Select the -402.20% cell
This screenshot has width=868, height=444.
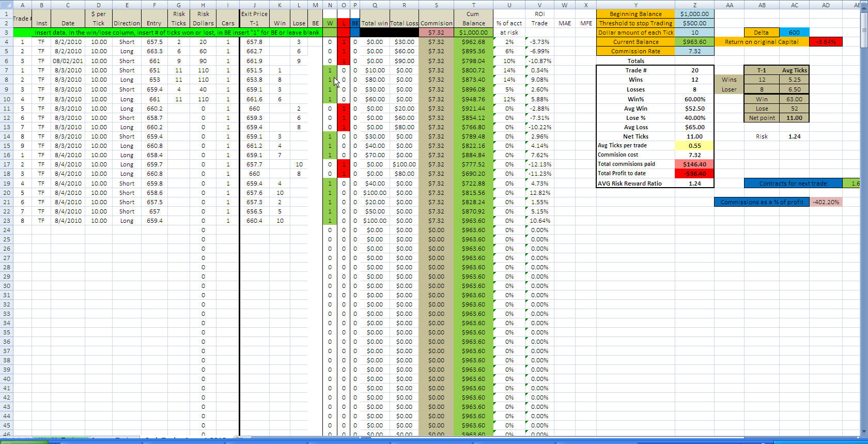(x=826, y=202)
